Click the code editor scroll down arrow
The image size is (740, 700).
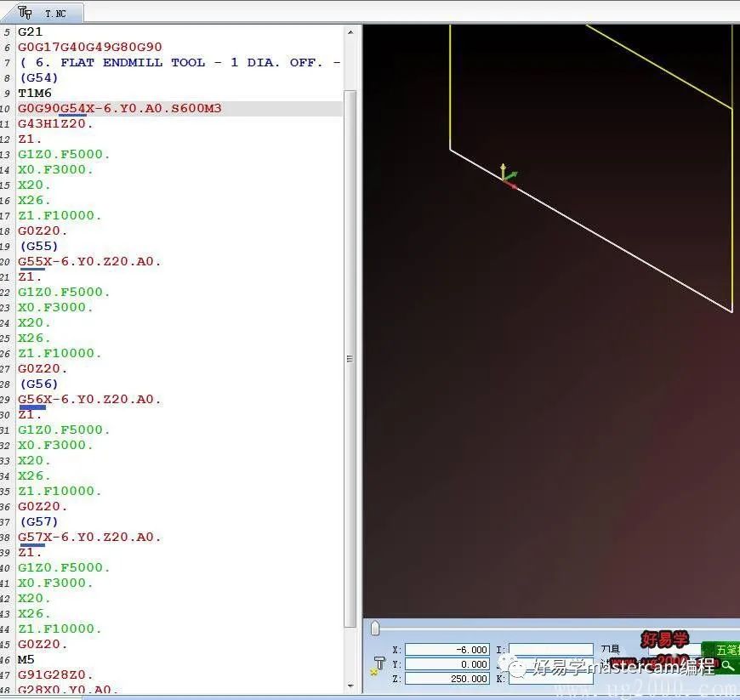350,686
